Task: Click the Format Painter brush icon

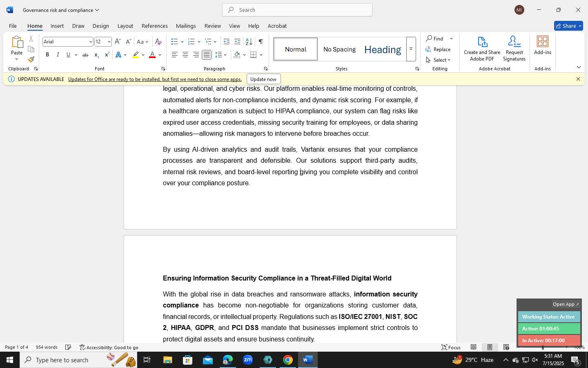Action: coord(31,59)
